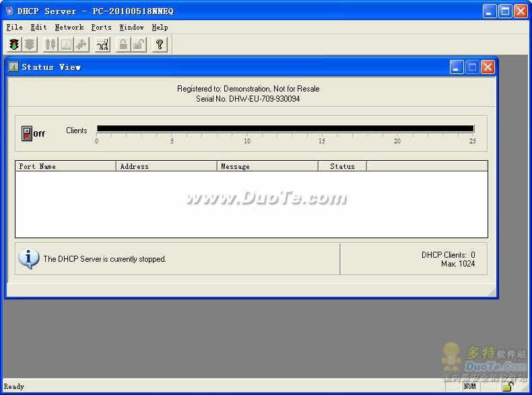Open the Help menu

[160, 27]
